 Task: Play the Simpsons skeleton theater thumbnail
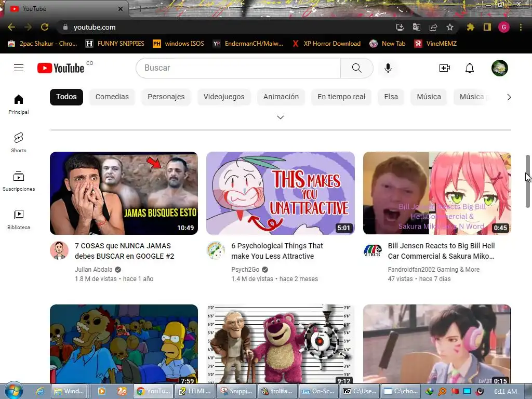click(124, 344)
